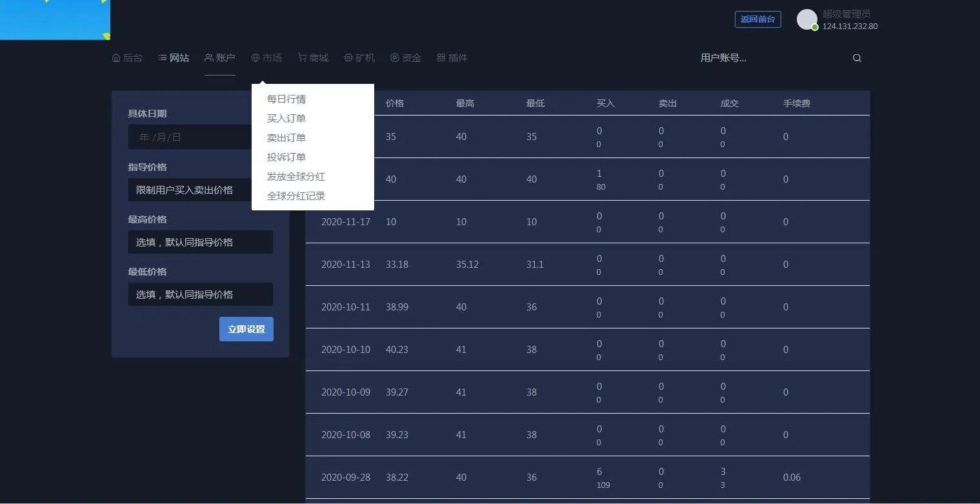Select 发放全球分红 from the dropdown menu

coord(296,177)
